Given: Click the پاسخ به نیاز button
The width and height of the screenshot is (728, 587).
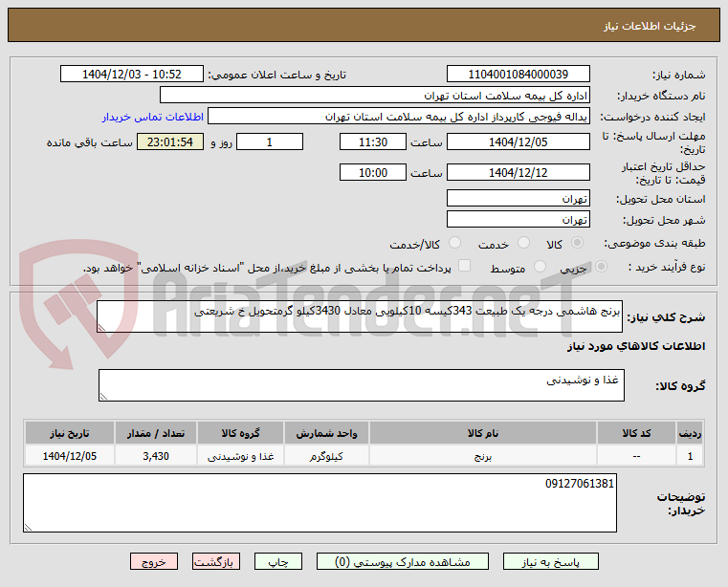Looking at the screenshot, I should point(551,561).
